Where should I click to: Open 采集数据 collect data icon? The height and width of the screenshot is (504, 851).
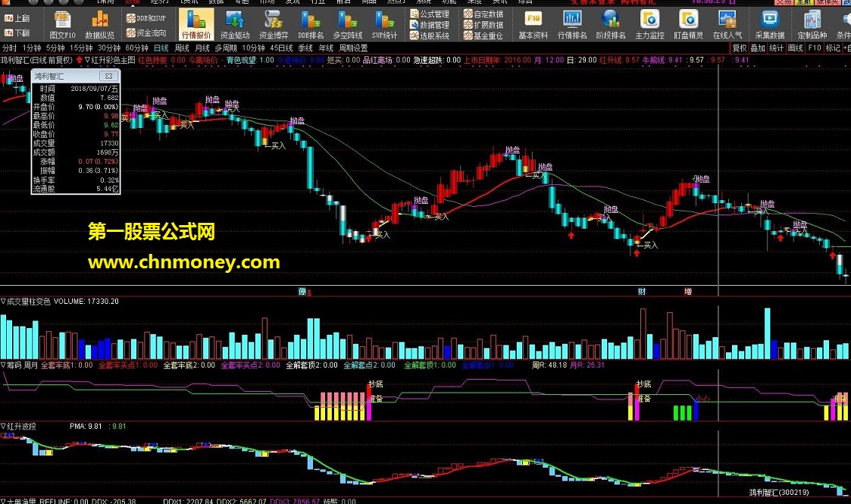pyautogui.click(x=770, y=25)
